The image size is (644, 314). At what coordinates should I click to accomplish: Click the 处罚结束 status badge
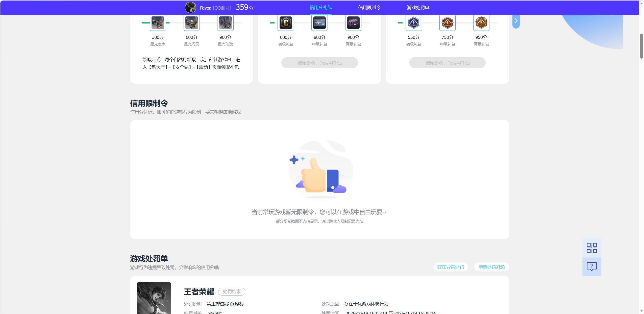232,292
